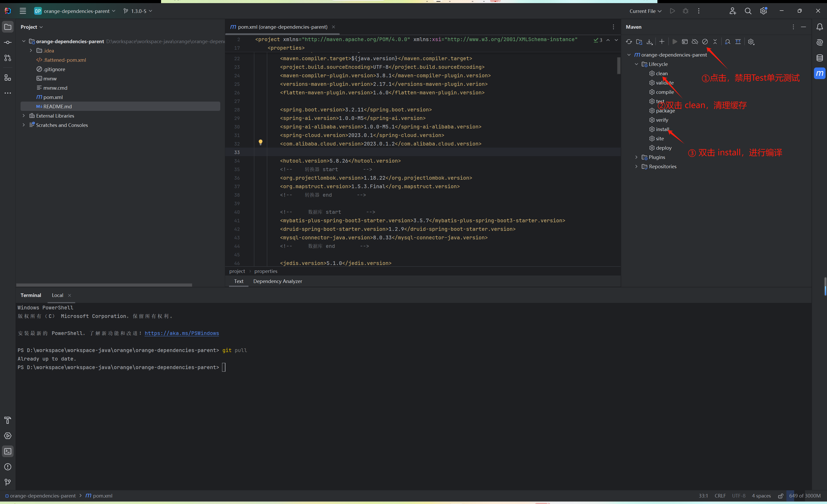This screenshot has width=827, height=504.
Task: Reload all Maven projects
Action: pyautogui.click(x=629, y=42)
